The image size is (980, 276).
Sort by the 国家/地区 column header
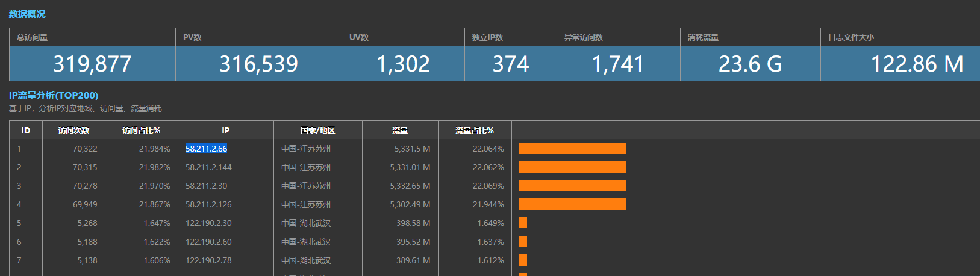317,130
